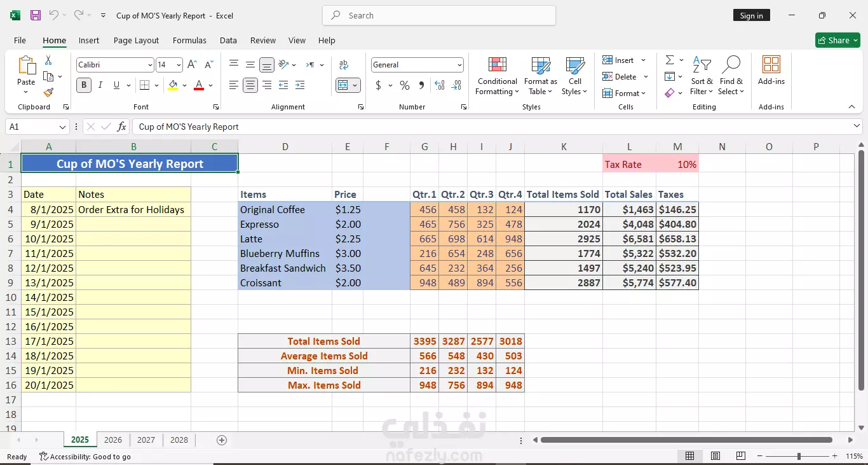Click Increase Decimal icon
The image size is (868, 465).
click(x=440, y=85)
